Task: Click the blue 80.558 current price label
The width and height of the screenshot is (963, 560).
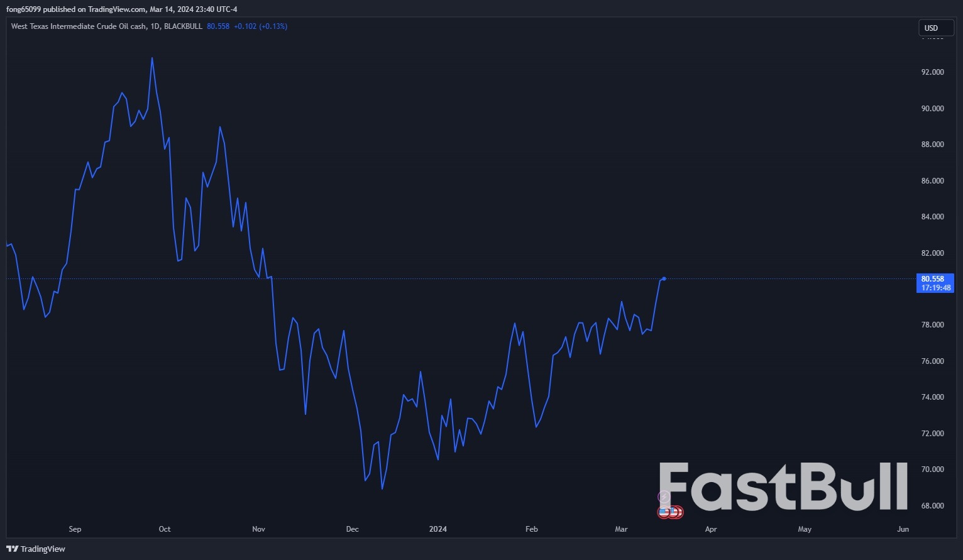Action: coord(933,279)
